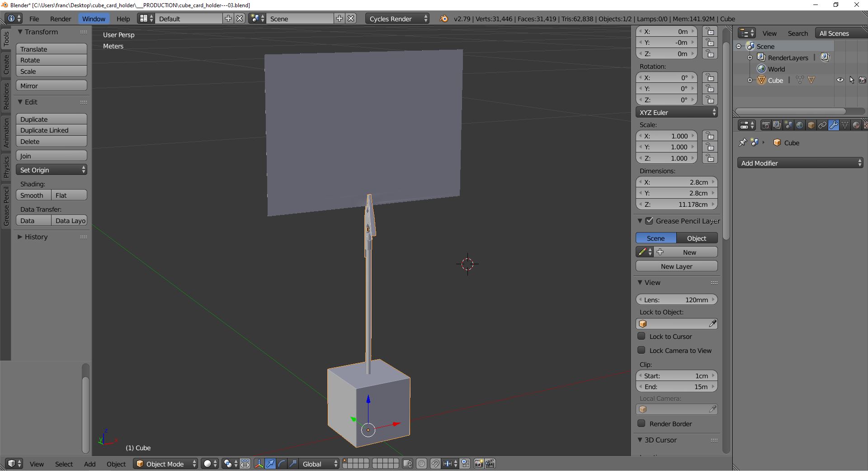Click the OpenGL render camera icon
Screen dimensions: 868x471
[x=478, y=464]
